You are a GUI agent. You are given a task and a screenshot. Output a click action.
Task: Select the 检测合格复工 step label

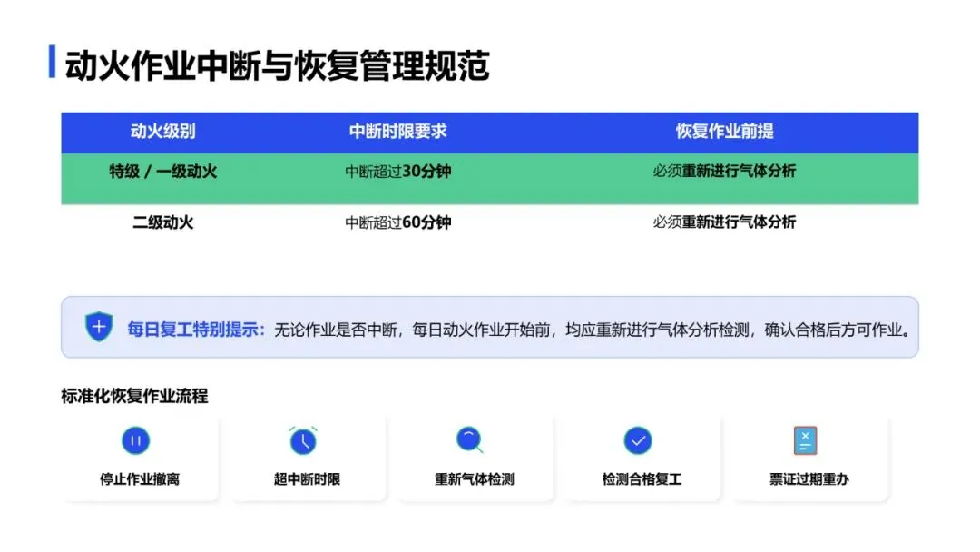click(642, 479)
